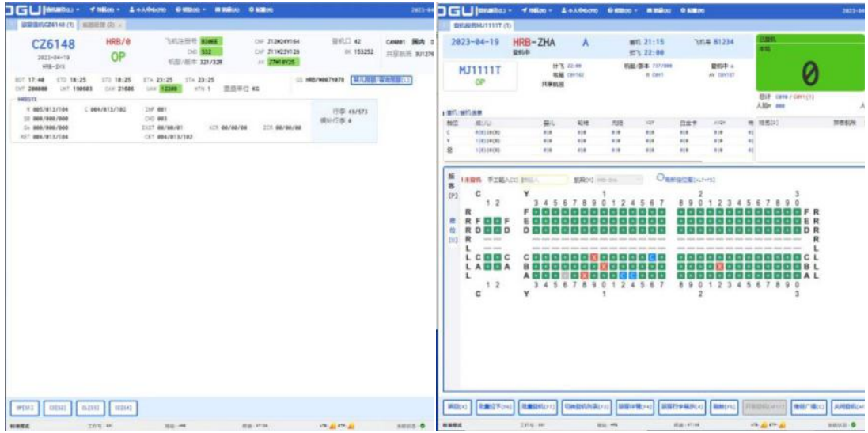Select business class seat 1F on seat map

coord(487,221)
